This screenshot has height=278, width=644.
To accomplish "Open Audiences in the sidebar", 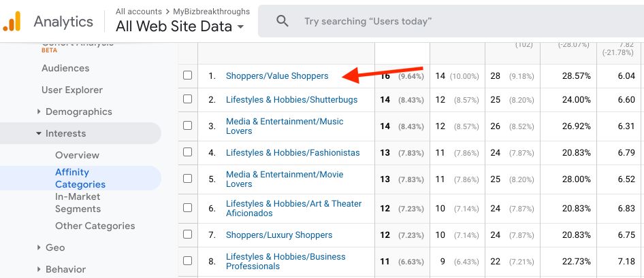I will [x=65, y=68].
